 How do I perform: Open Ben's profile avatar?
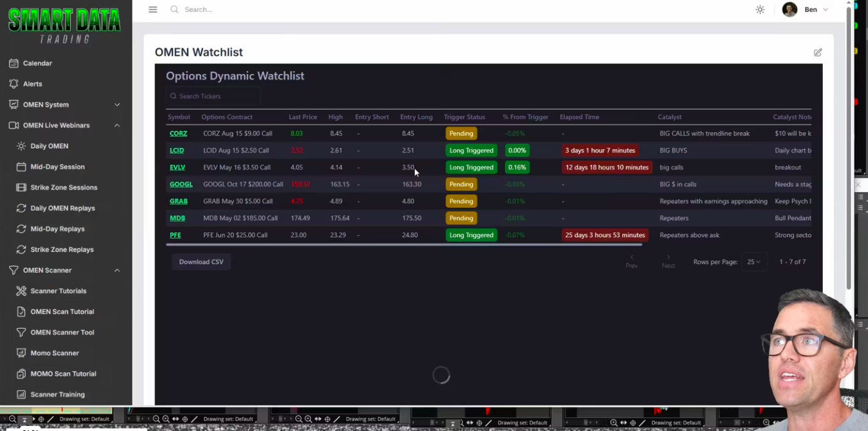pyautogui.click(x=790, y=9)
